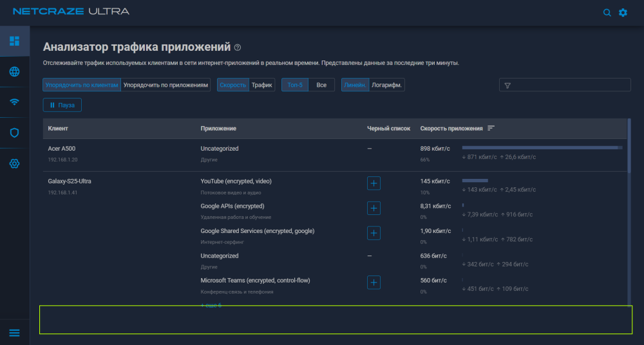The width and height of the screenshot is (644, 345).
Task: Open the Wi-Fi network icon in sidebar
Action: click(x=14, y=102)
